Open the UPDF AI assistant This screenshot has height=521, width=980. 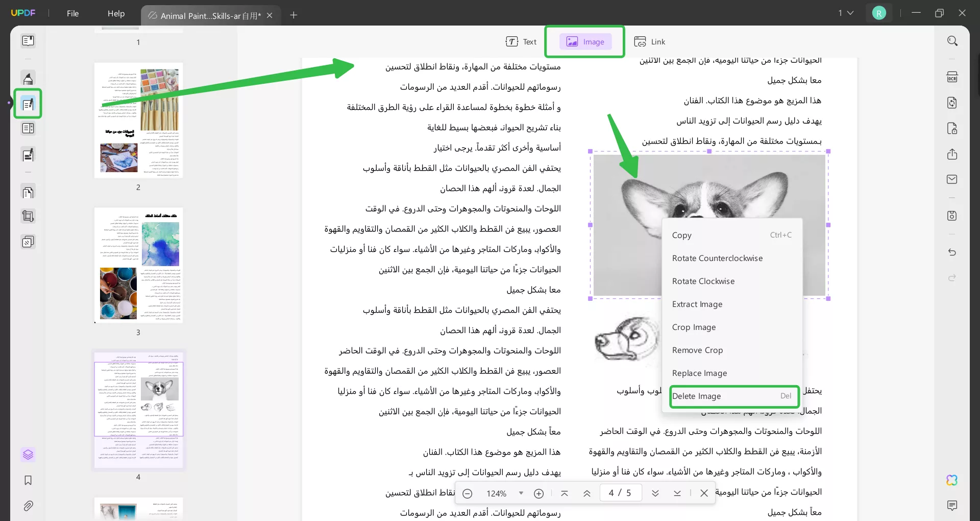coord(952,480)
